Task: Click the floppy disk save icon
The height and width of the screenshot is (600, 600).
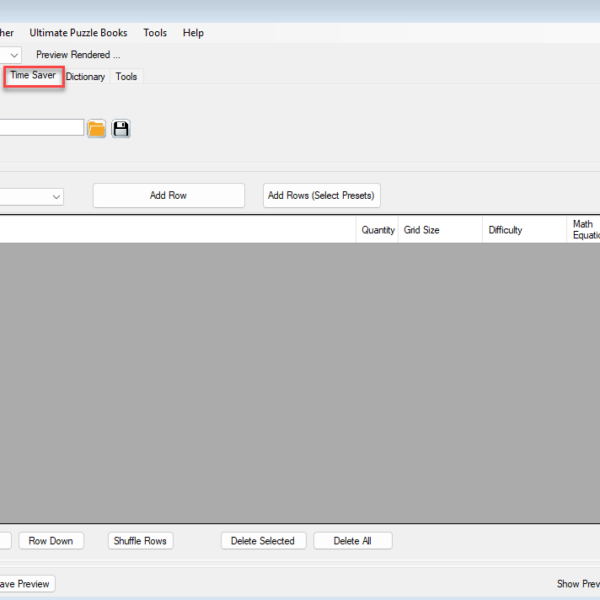Action: point(121,129)
